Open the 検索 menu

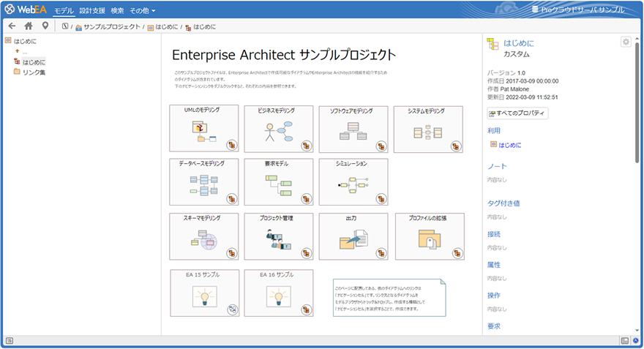(117, 11)
